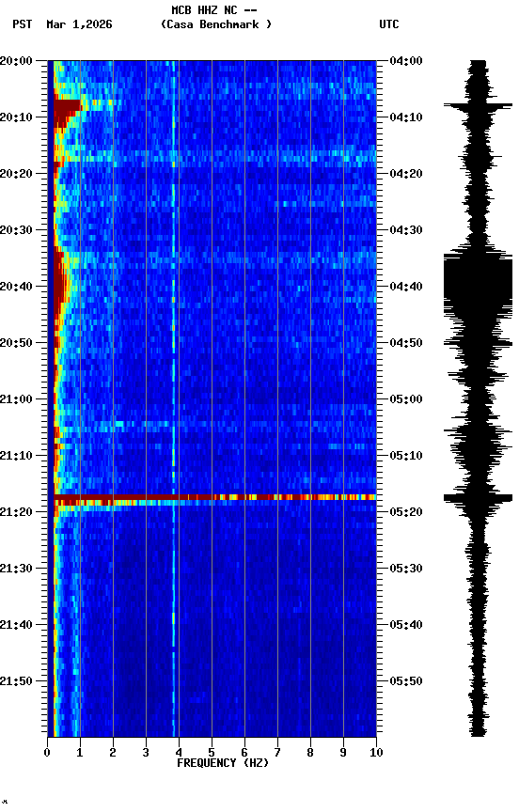Viewport: 519px width, 812px height.
Task: Click the "PST" timezone label
Action: [x=23, y=24]
